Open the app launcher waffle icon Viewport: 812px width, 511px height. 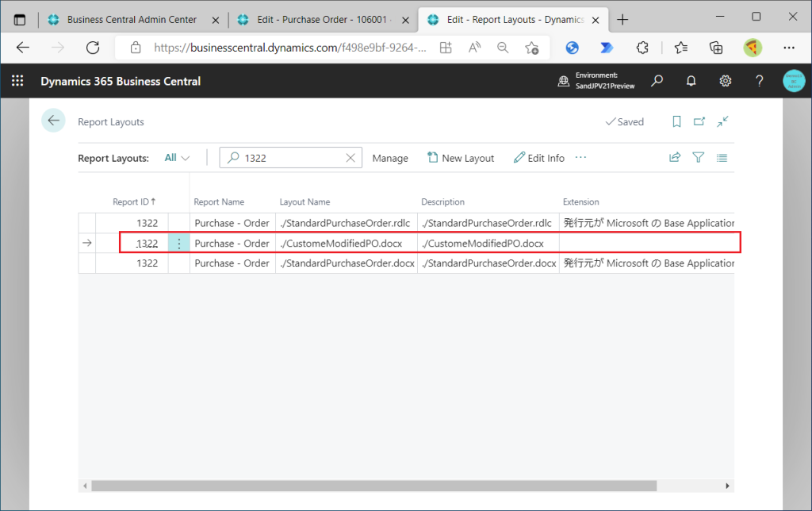click(17, 81)
